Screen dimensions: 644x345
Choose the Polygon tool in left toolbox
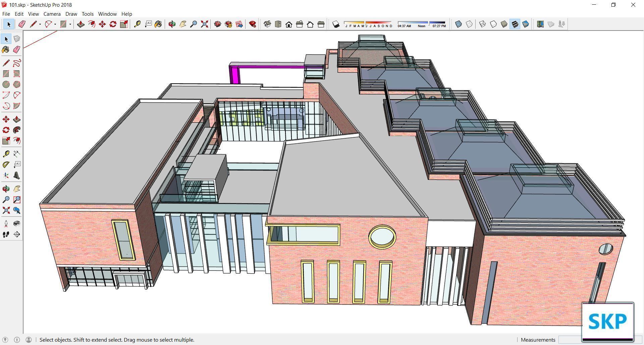pyautogui.click(x=17, y=84)
